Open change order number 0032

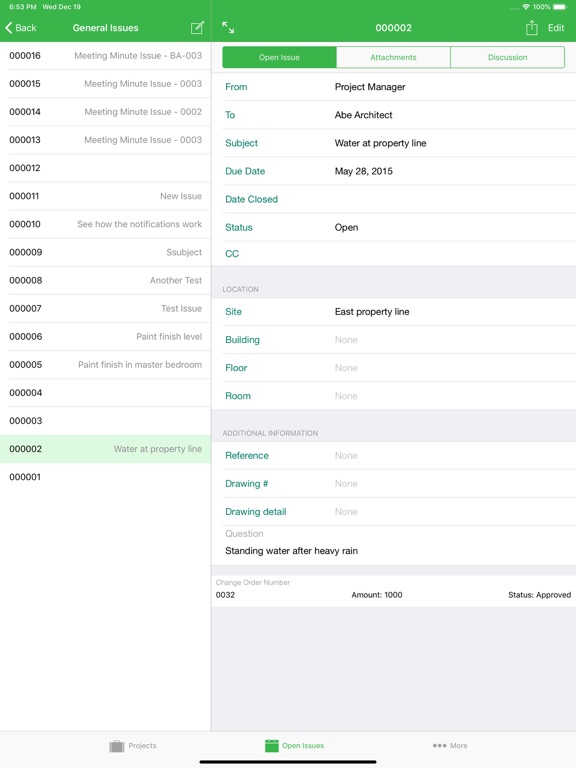pos(225,595)
